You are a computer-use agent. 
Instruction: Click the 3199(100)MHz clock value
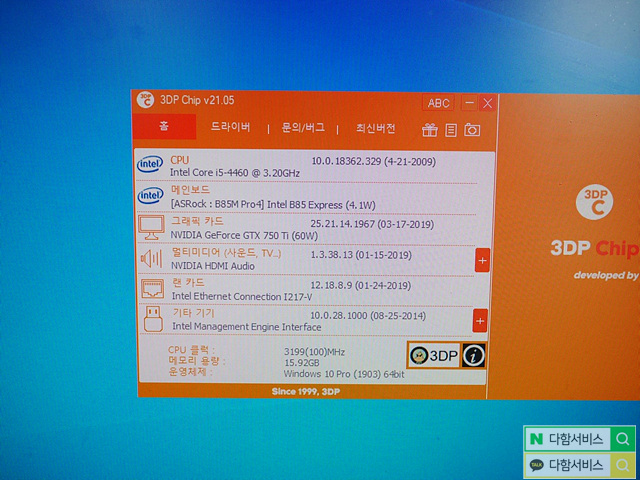(x=314, y=352)
